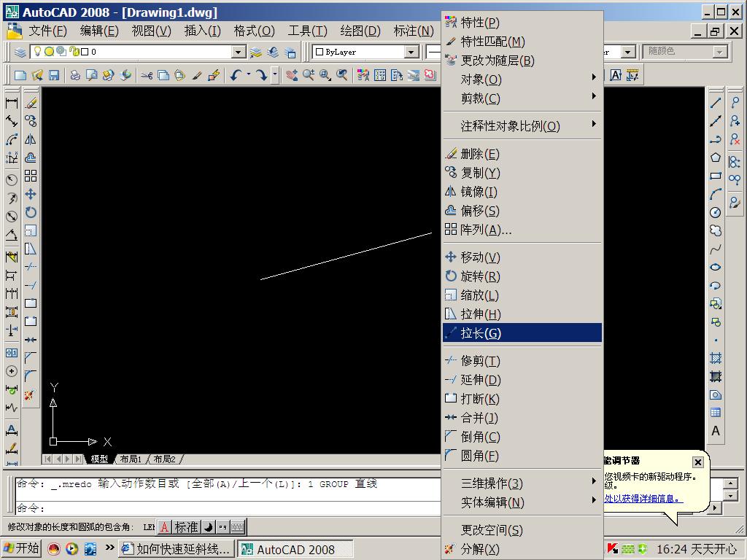
Task: Select 拉长(G) lengthen menu entry
Action: (522, 332)
